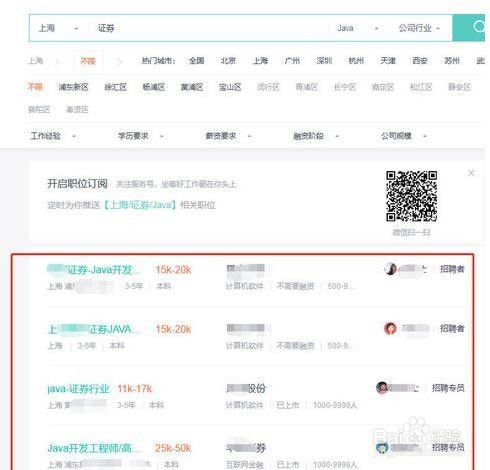Filter by 松江区 district
Screen dimensions: 490x470
coord(421,87)
